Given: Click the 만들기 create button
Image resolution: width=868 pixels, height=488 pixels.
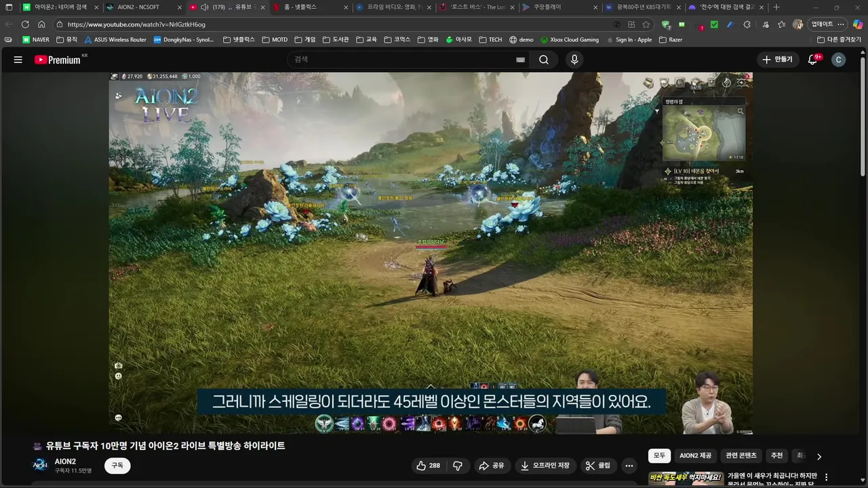Looking at the screenshot, I should click(x=777, y=60).
